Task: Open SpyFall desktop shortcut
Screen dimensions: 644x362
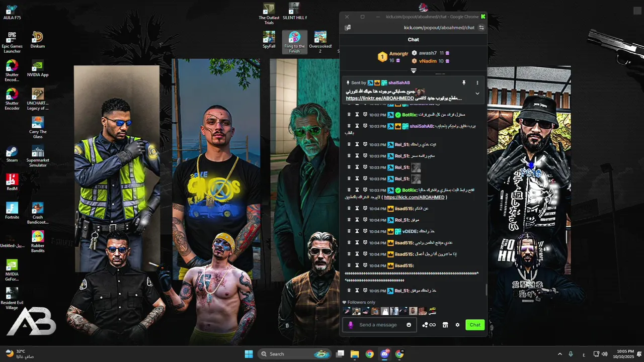Action: (x=269, y=40)
